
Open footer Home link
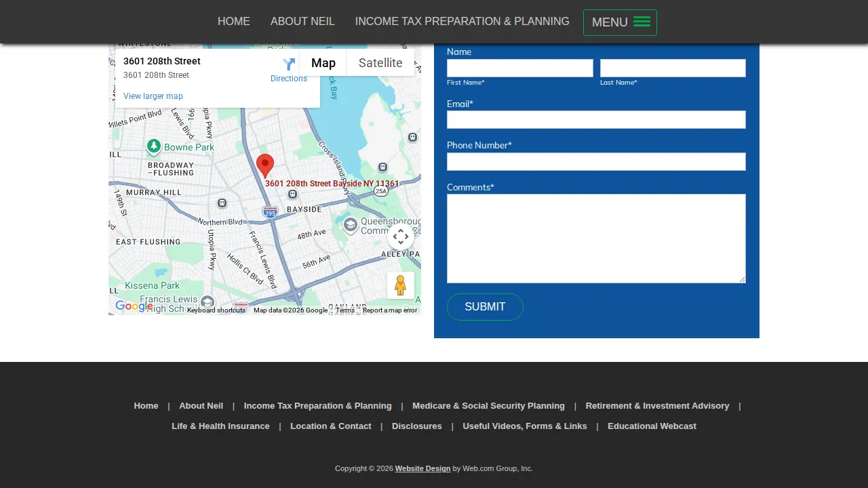146,406
